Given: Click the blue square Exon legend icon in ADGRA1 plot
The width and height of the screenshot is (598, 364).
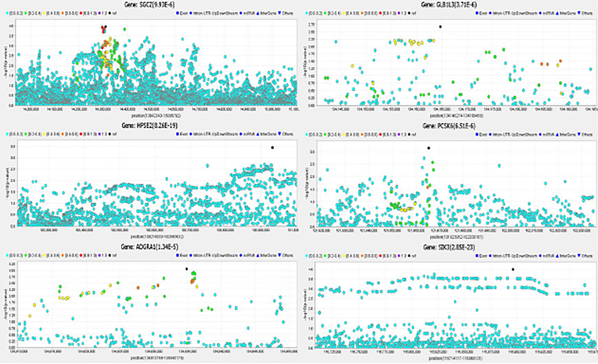Looking at the screenshot, I should [178, 256].
